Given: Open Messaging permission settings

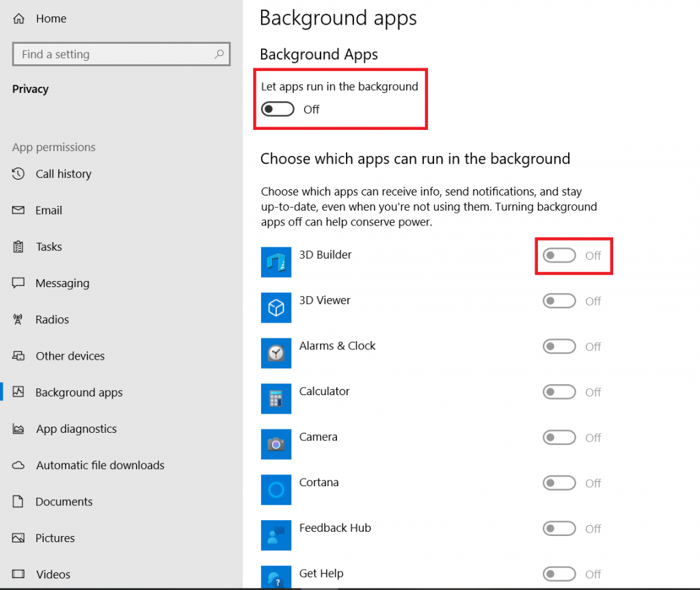Looking at the screenshot, I should pyautogui.click(x=18, y=283).
